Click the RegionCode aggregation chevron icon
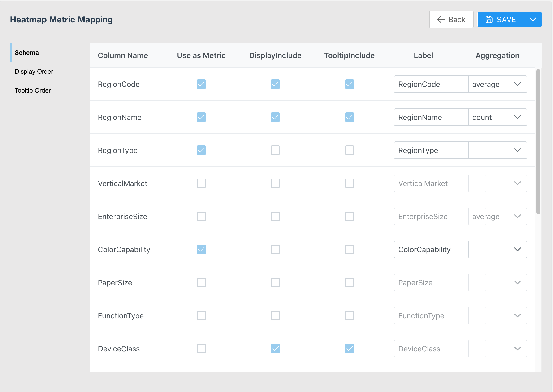The height and width of the screenshot is (392, 553). point(517,84)
